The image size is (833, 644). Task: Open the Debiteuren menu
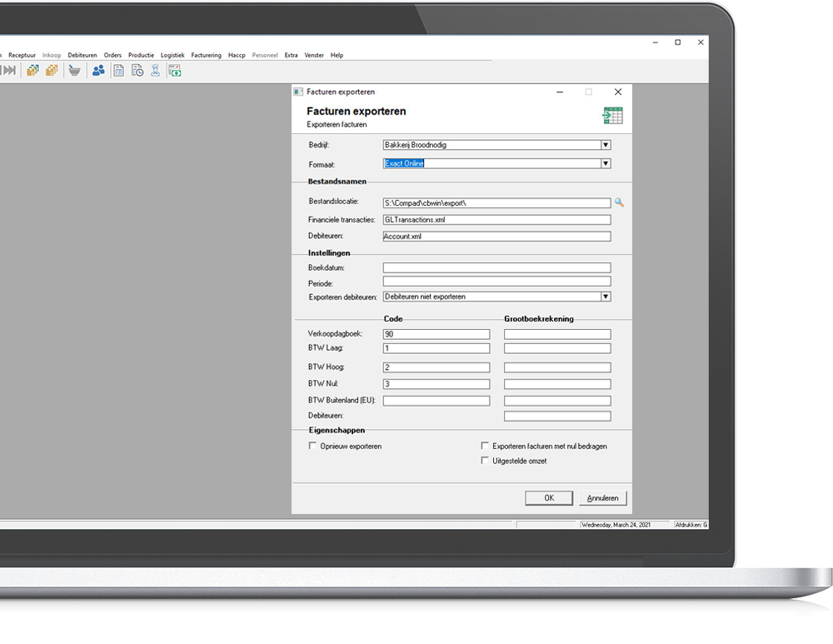click(82, 55)
